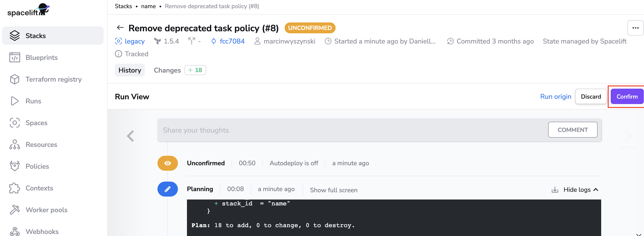This screenshot has height=236, width=644.
Task: Go to previous run with left chevron
Action: coord(131,136)
